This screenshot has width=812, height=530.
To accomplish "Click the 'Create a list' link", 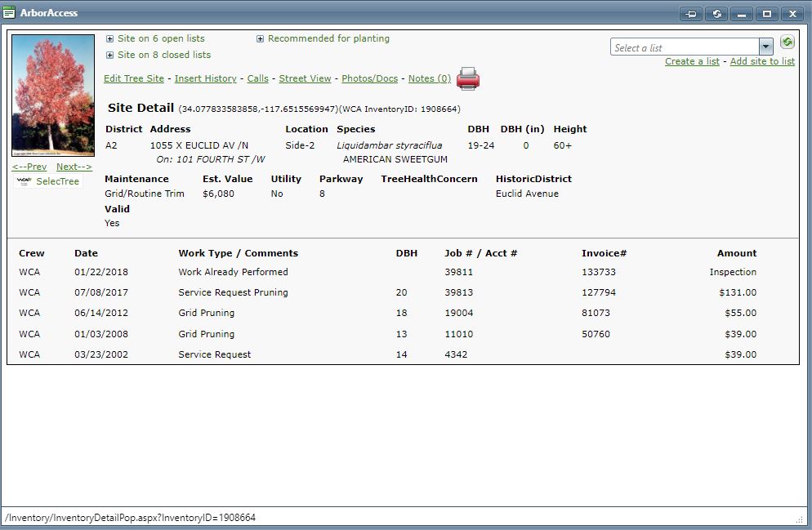I will 692,61.
